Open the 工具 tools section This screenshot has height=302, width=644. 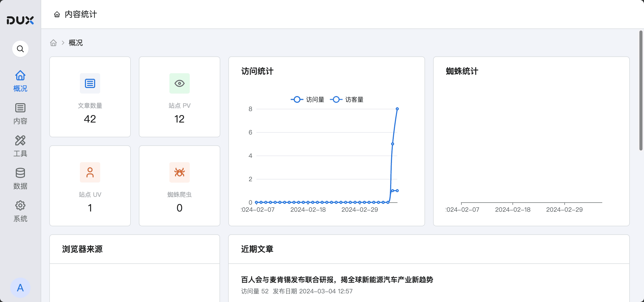click(x=20, y=146)
